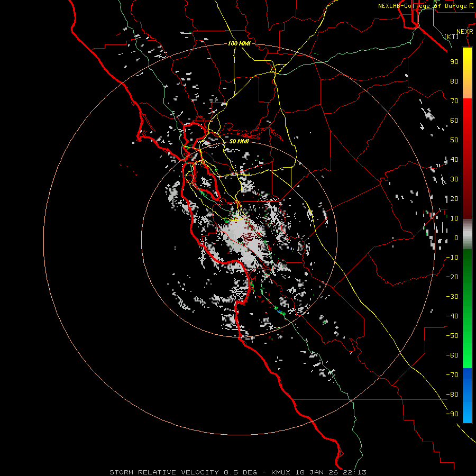
Task: Click the positive 10 scale value
Action: coord(454,218)
